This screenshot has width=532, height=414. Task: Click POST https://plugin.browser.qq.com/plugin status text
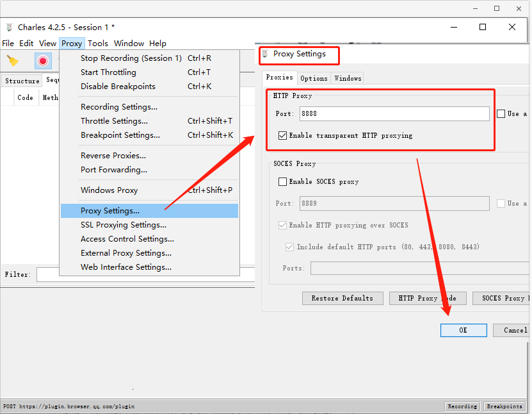pyautogui.click(x=69, y=406)
